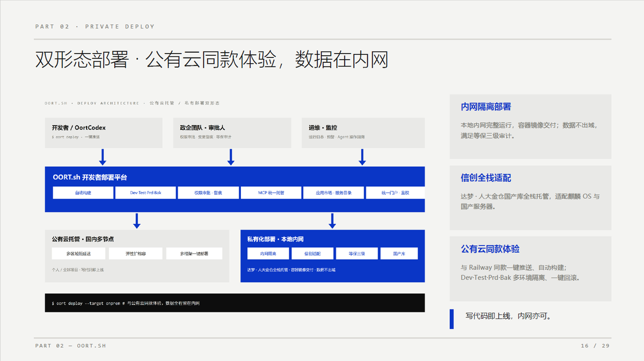This screenshot has width=644, height=361.
Task: Select the 'PART 02 · PRIVATE DEPLOY' header label
Action: (95, 26)
